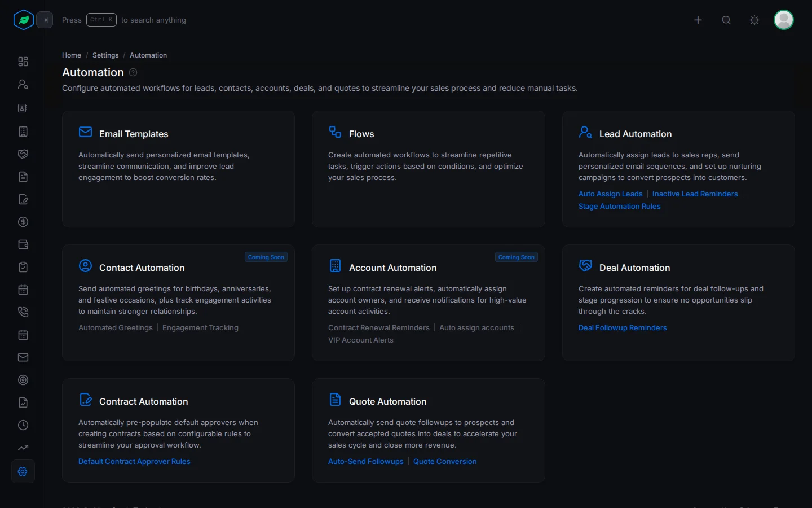The height and width of the screenshot is (508, 812).
Task: Open deals via sidebar handshake icon
Action: tap(23, 154)
